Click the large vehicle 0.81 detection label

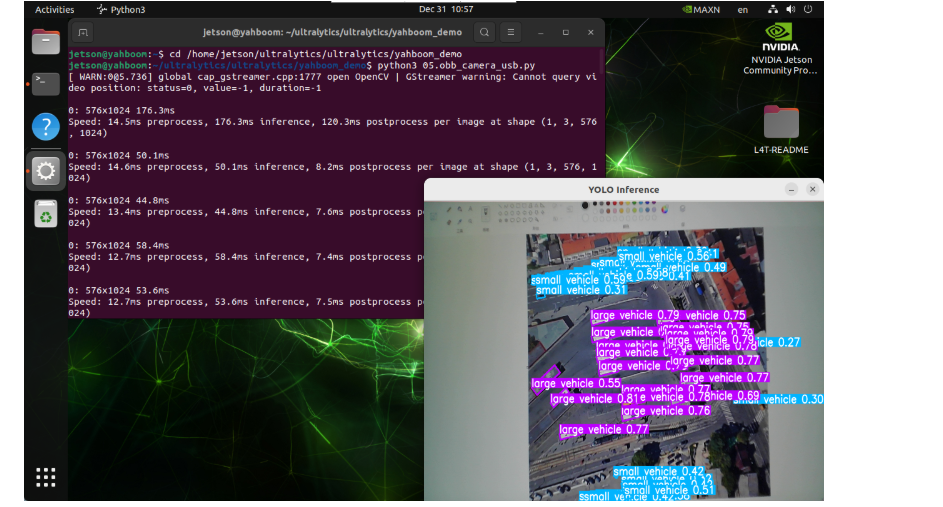(x=594, y=399)
